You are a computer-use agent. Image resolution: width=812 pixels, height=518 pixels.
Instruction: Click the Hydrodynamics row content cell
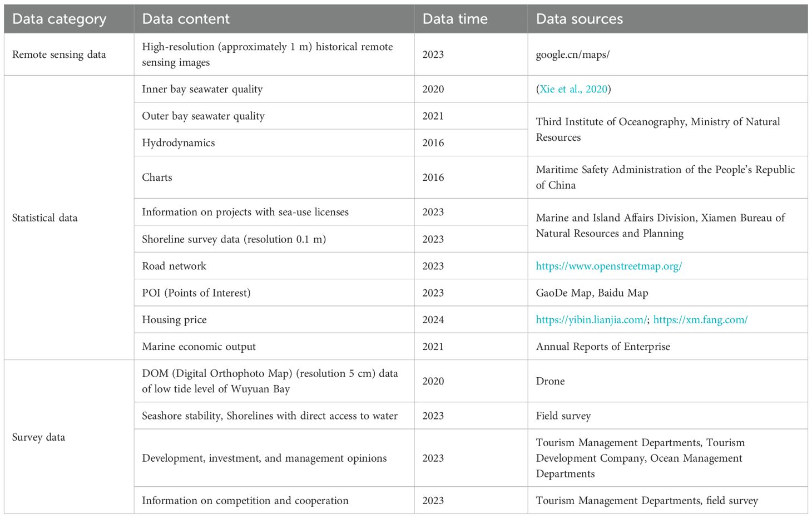[179, 143]
